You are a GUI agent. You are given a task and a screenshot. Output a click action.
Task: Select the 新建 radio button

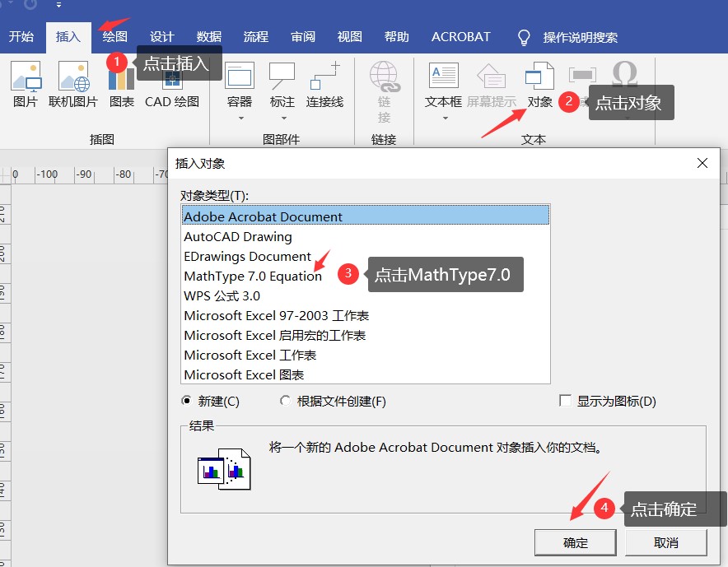184,401
